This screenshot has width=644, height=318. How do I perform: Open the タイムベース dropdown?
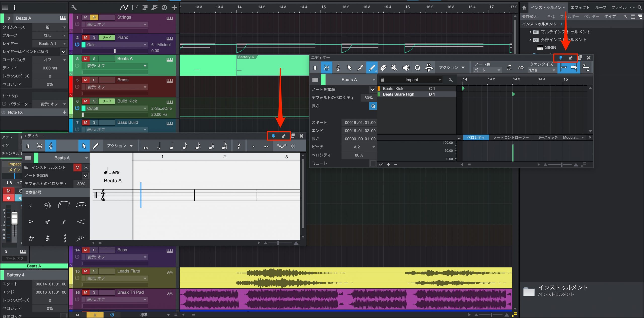(x=50, y=27)
